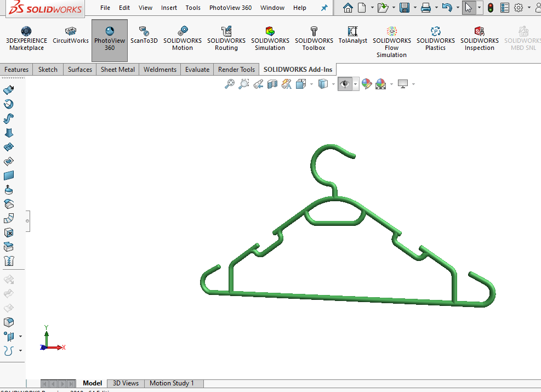Open the View menu

click(145, 8)
